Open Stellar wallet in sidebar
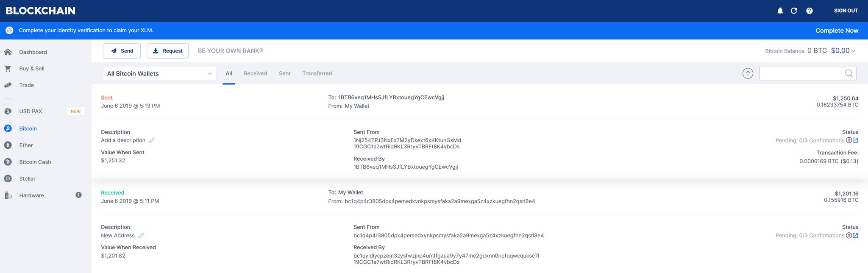The width and height of the screenshot is (868, 273). (27, 178)
